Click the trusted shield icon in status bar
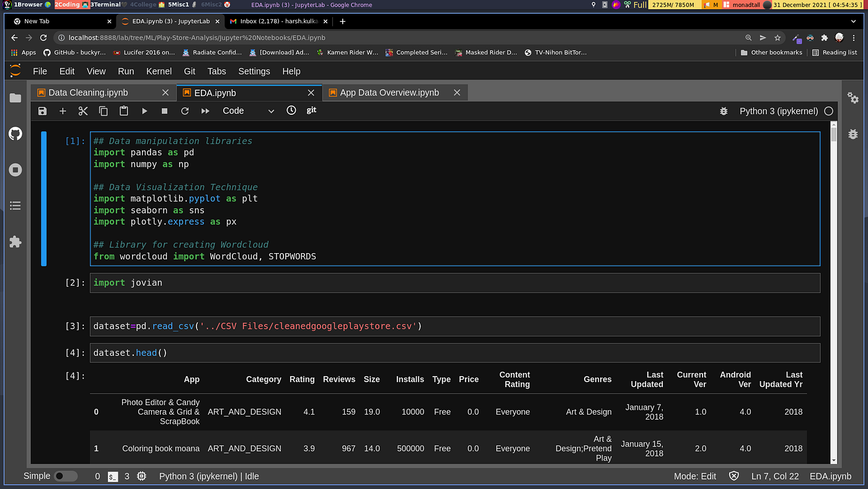The image size is (868, 489). click(x=734, y=477)
